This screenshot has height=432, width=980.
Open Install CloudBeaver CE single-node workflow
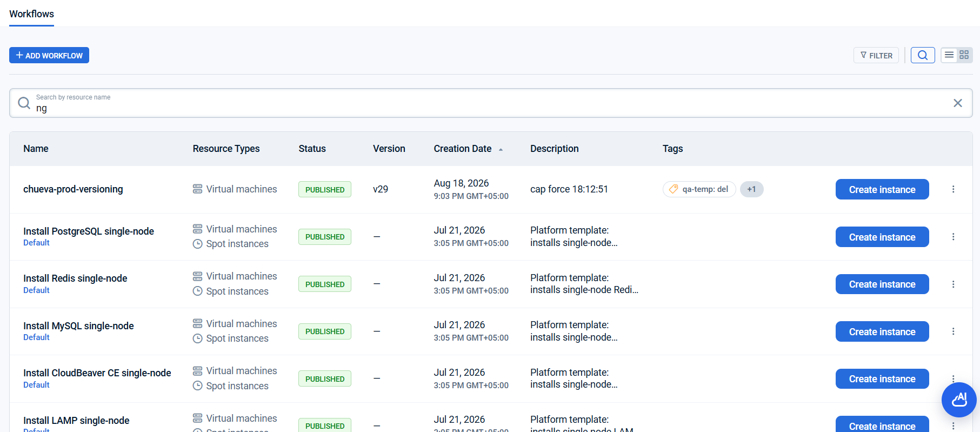click(x=97, y=373)
